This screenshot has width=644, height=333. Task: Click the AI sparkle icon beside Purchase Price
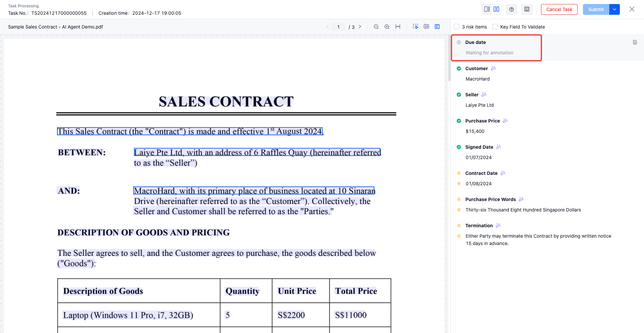click(x=505, y=121)
